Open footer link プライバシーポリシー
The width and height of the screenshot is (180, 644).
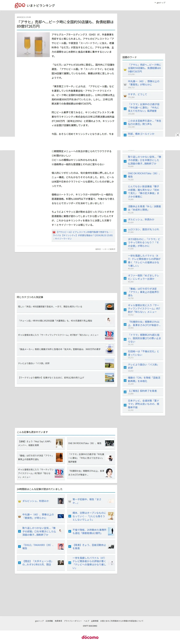point(73,621)
